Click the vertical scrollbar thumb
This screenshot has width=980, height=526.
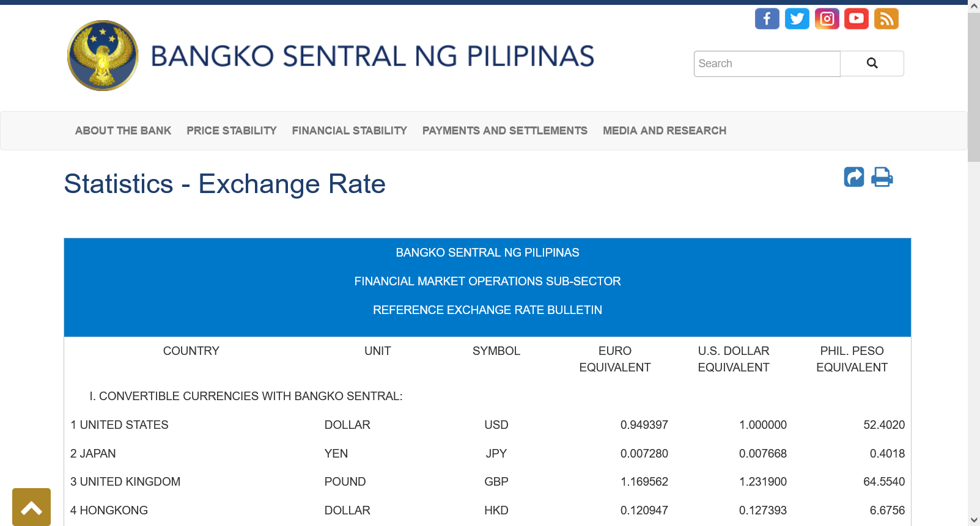pos(974,87)
